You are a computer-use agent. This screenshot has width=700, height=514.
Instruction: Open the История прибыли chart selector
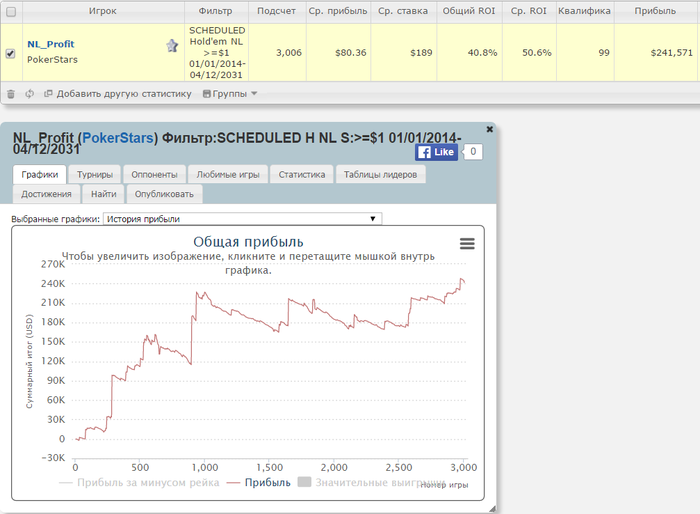coord(242,219)
